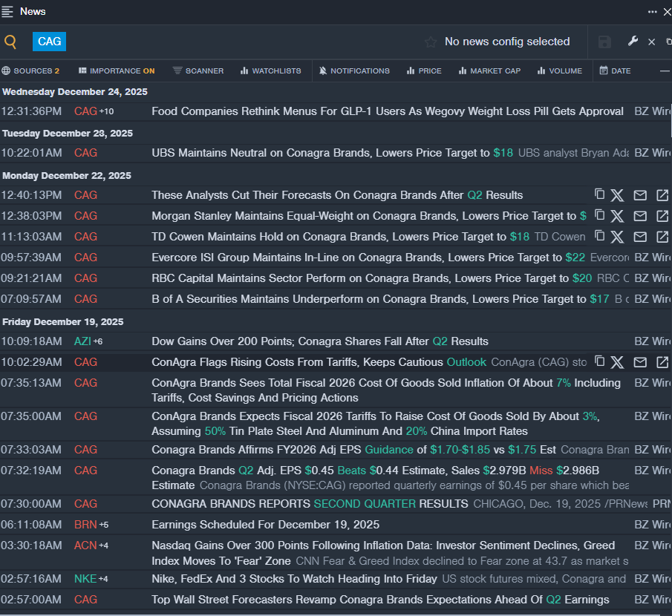Image resolution: width=672 pixels, height=616 pixels.
Task: Expand the Volume filter
Action: [x=560, y=71]
